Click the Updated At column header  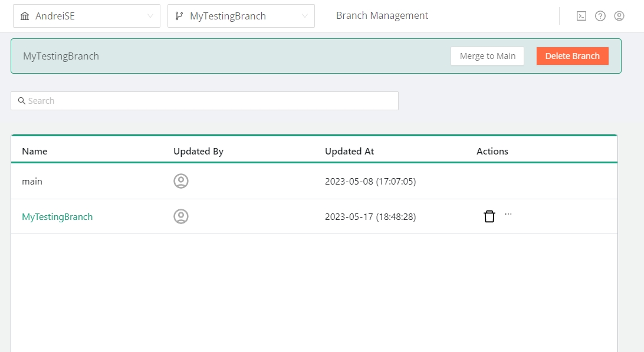[350, 151]
